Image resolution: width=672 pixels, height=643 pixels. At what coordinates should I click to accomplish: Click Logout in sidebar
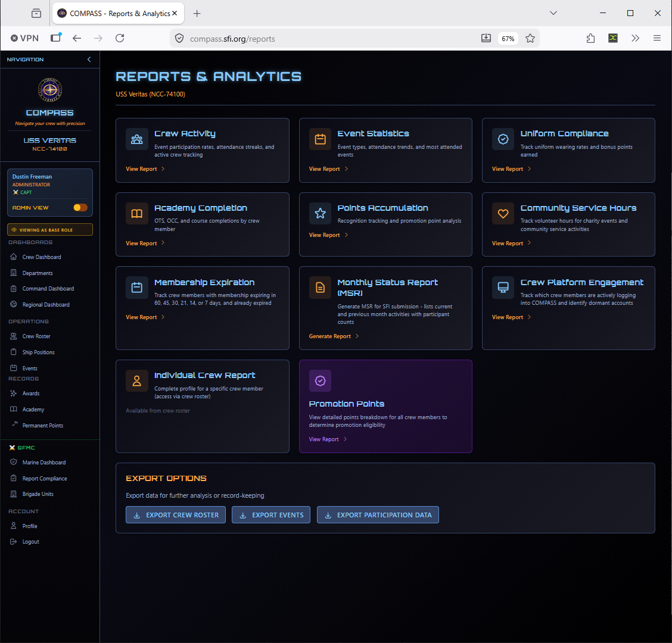pos(31,542)
